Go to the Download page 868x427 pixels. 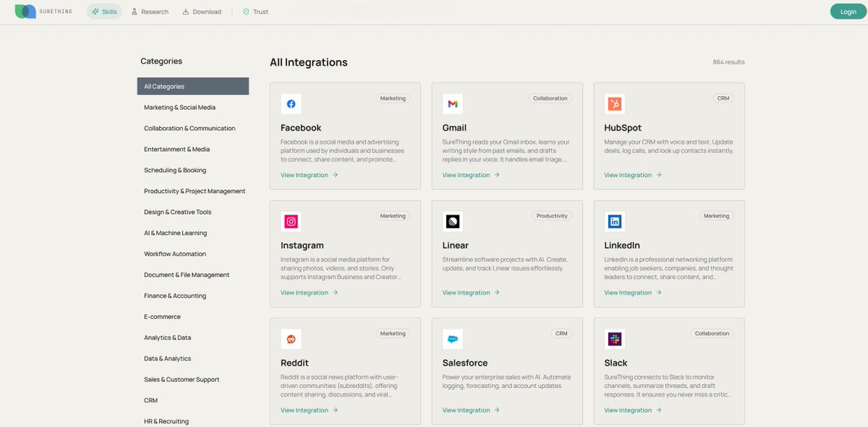pyautogui.click(x=202, y=12)
